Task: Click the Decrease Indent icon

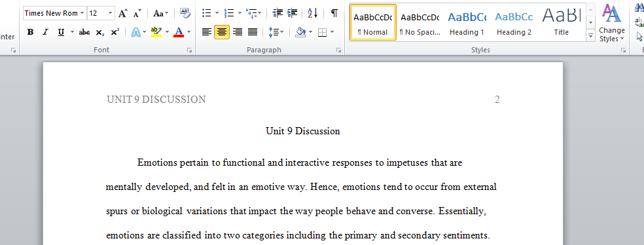Action: (277, 13)
